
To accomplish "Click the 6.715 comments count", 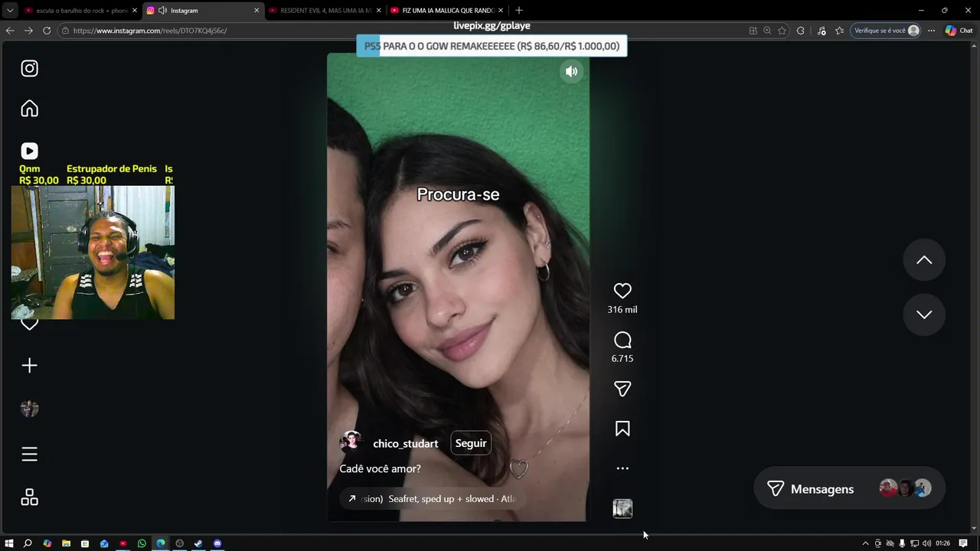I will (x=622, y=359).
